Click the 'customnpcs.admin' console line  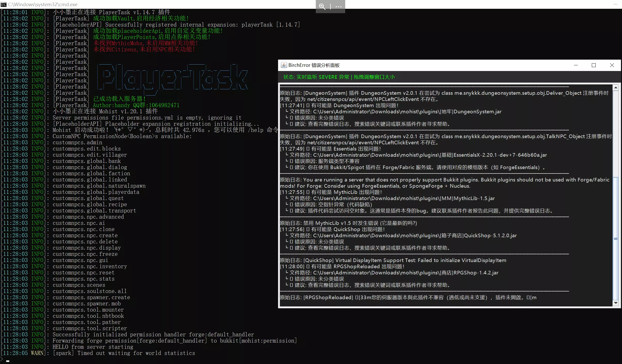point(51,142)
